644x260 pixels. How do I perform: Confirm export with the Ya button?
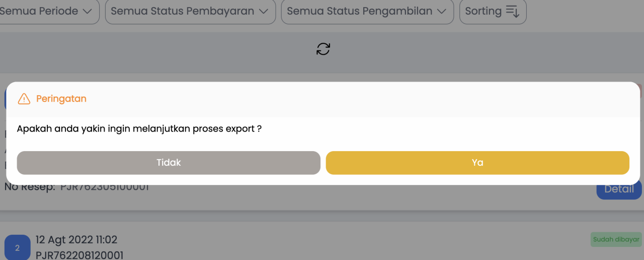[477, 163]
